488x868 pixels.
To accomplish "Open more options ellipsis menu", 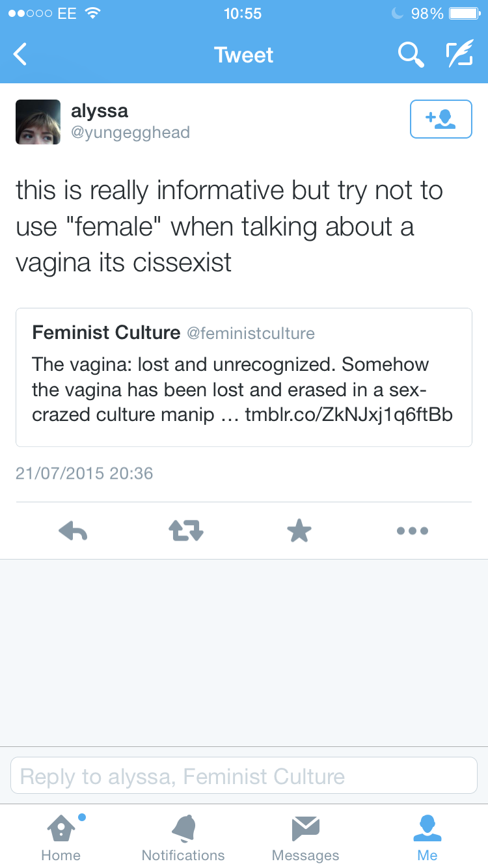I will click(413, 531).
